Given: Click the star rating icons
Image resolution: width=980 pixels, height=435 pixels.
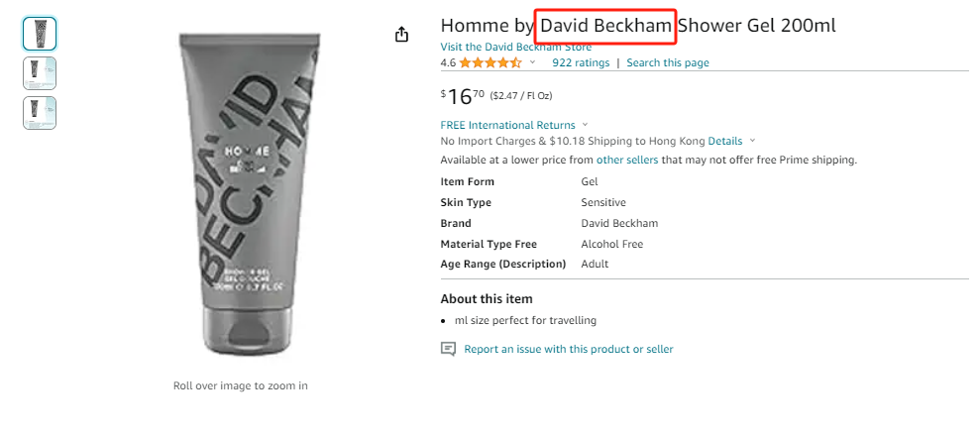Looking at the screenshot, I should (x=490, y=62).
